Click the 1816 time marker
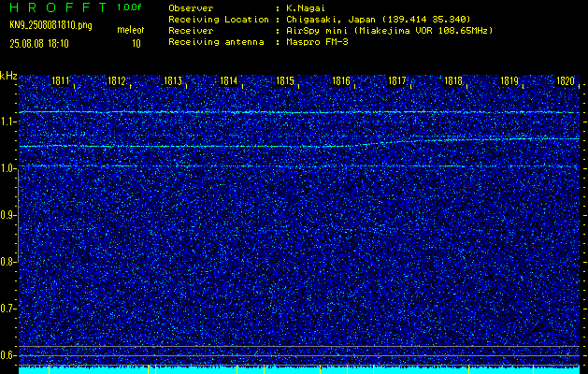This screenshot has width=588, height=374. [x=341, y=81]
